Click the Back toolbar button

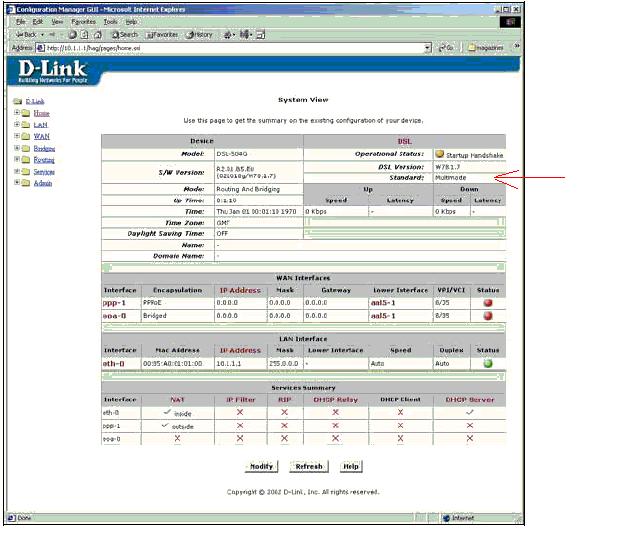click(x=26, y=35)
